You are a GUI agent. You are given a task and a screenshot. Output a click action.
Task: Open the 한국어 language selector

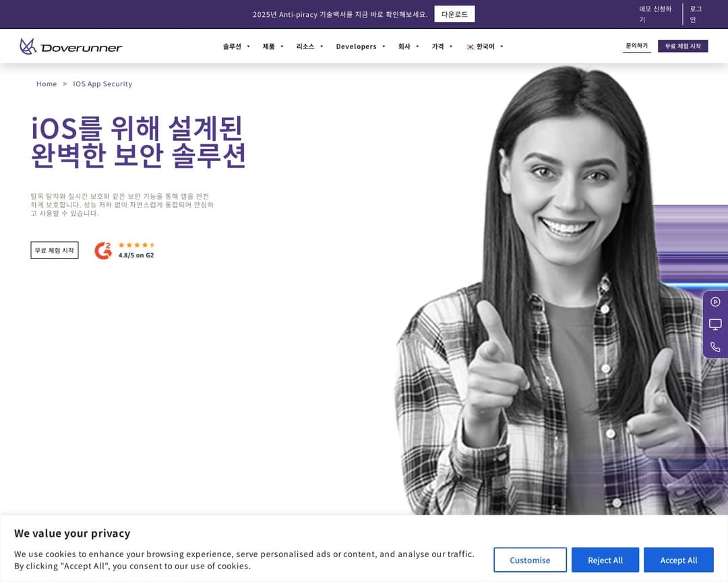point(486,46)
